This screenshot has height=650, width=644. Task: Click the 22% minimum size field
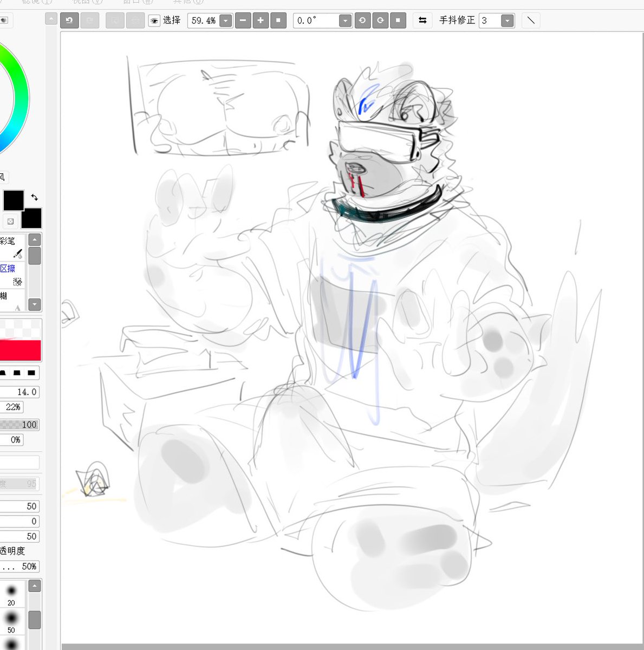[12, 407]
